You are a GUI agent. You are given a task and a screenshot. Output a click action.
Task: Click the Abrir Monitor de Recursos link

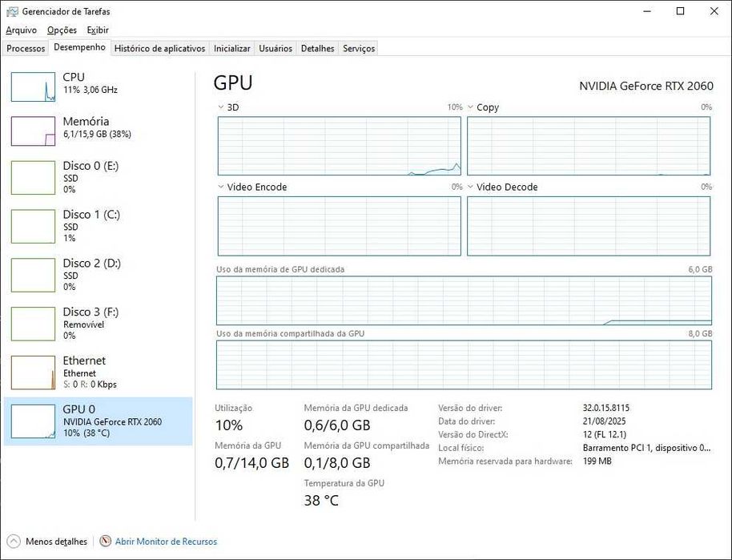click(x=166, y=542)
